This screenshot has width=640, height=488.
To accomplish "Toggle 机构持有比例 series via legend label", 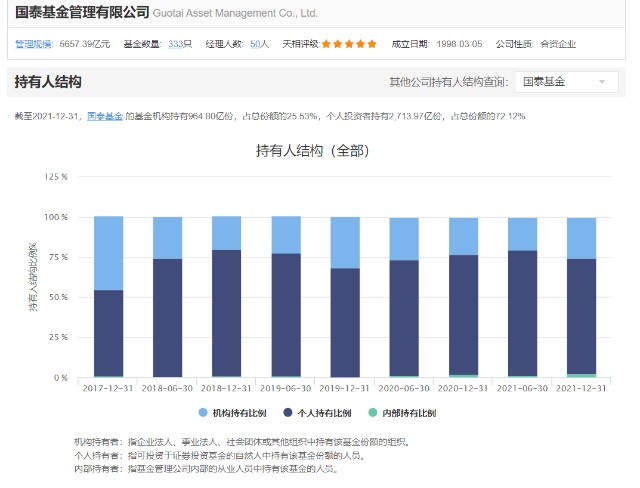I will pyautogui.click(x=236, y=412).
